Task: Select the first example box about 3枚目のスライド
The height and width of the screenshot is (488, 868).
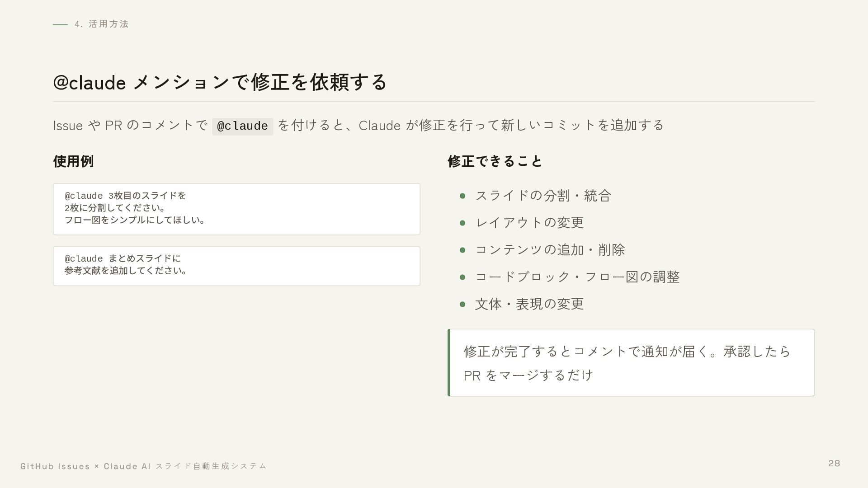Action: pos(236,209)
